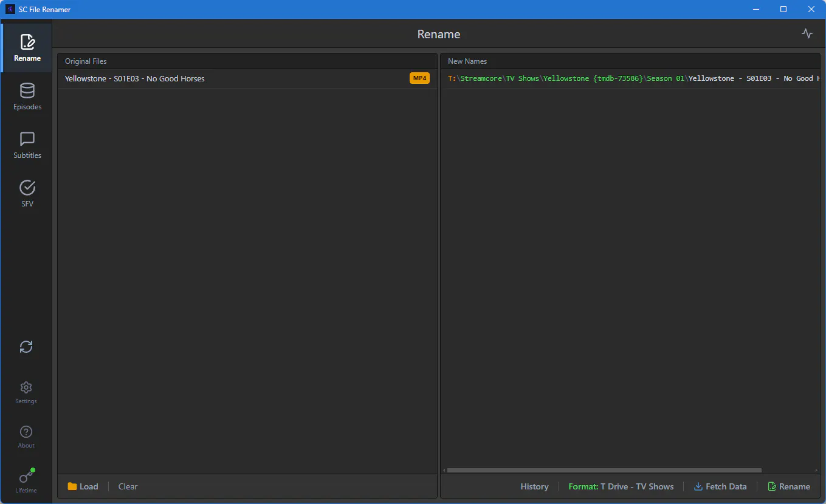The height and width of the screenshot is (504, 826).
Task: Click the MP4 badge on the file row
Action: pyautogui.click(x=419, y=78)
